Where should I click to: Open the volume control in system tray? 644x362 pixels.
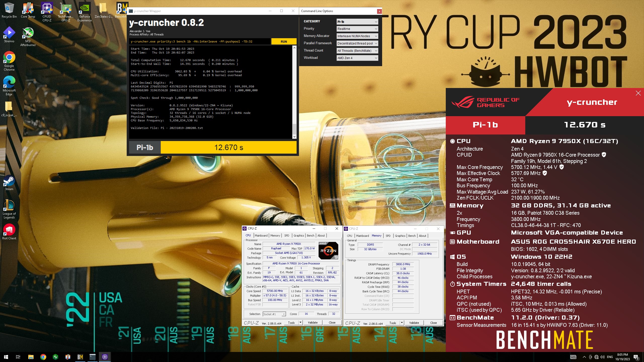tap(602, 357)
